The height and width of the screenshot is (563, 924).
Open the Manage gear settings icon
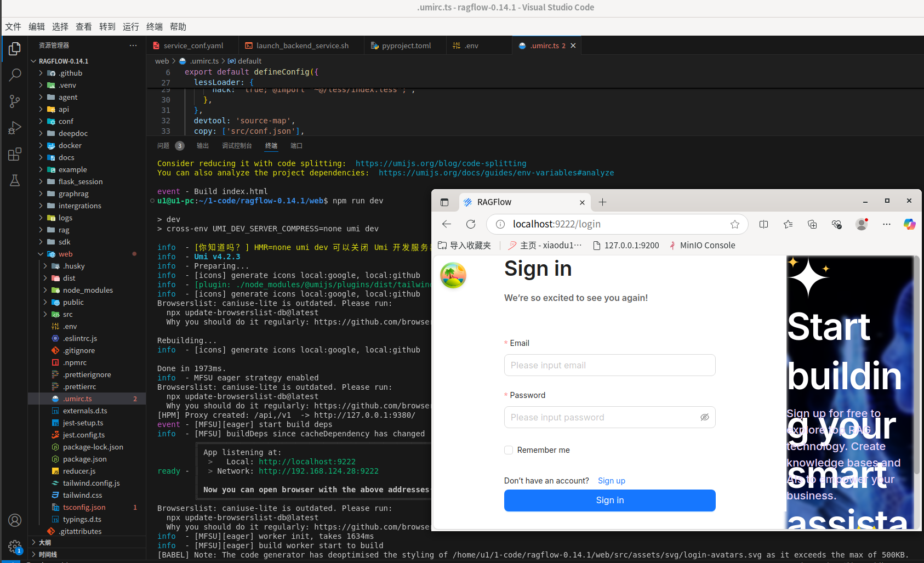(15, 546)
